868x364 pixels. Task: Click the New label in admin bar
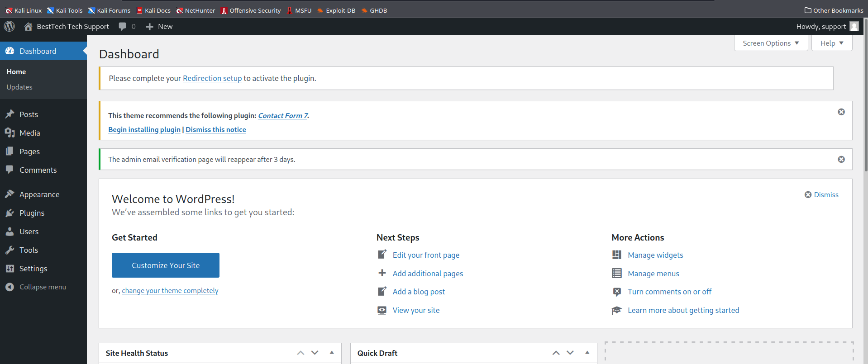[x=165, y=27]
